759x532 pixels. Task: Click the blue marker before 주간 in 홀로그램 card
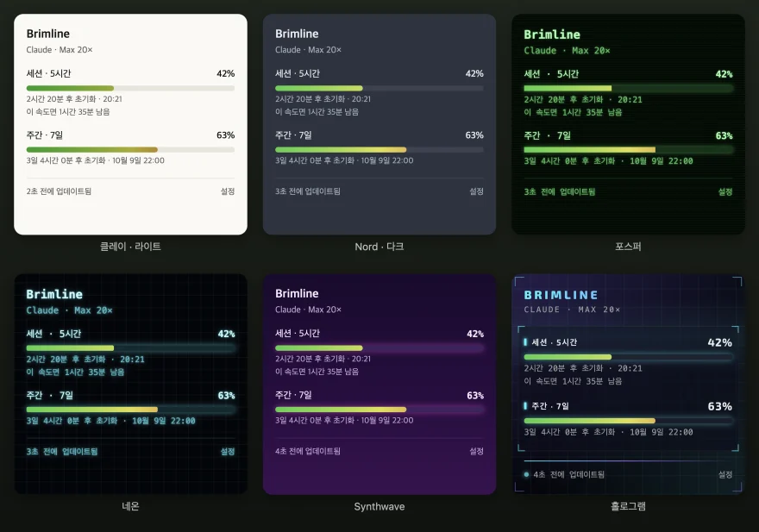525,405
